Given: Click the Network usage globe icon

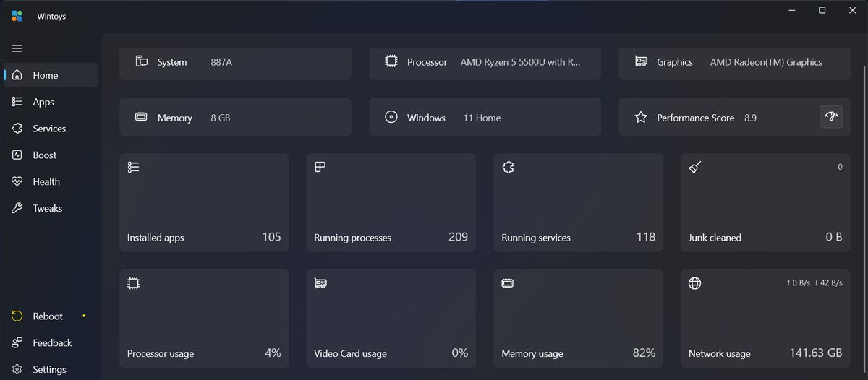Looking at the screenshot, I should tap(695, 284).
